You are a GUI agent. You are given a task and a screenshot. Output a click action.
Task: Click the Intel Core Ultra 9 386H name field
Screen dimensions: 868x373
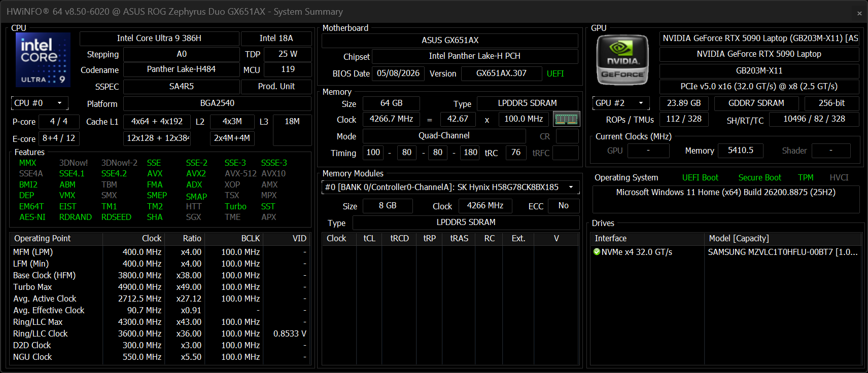click(159, 39)
